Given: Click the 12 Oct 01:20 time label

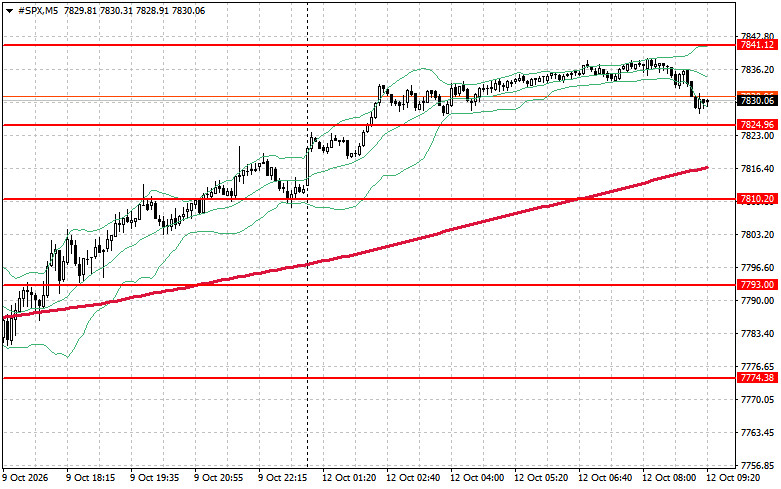Looking at the screenshot, I should pyautogui.click(x=349, y=478).
